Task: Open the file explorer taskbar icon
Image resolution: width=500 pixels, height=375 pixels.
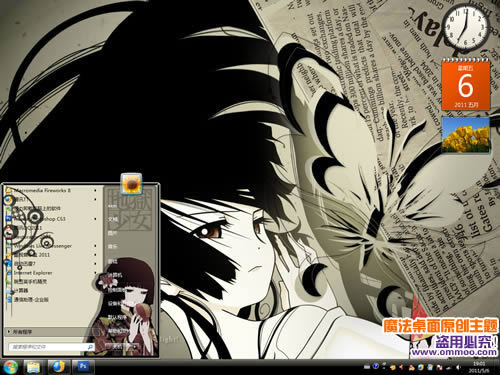Action: coord(33,367)
